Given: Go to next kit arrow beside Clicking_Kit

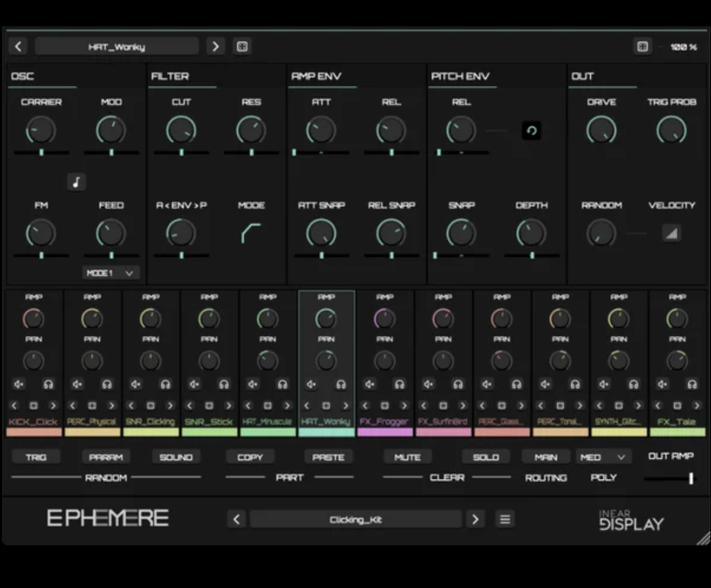Looking at the screenshot, I should (x=475, y=519).
